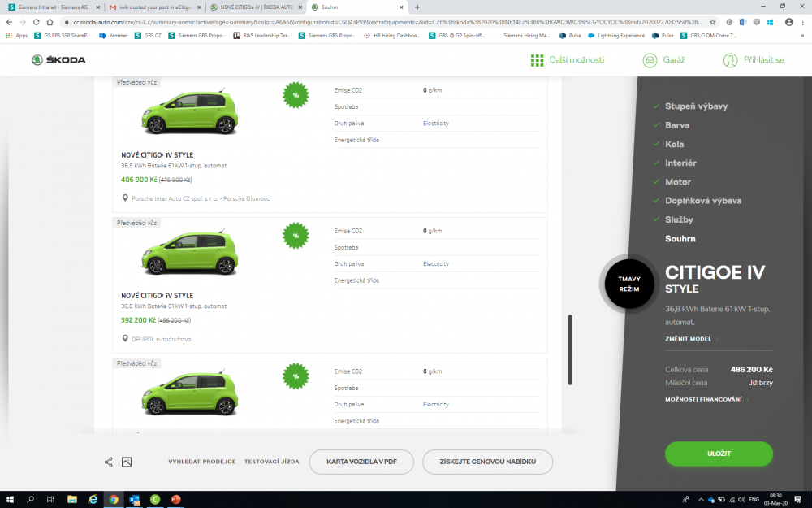
Task: Open Yammer bookmark
Action: (x=114, y=36)
